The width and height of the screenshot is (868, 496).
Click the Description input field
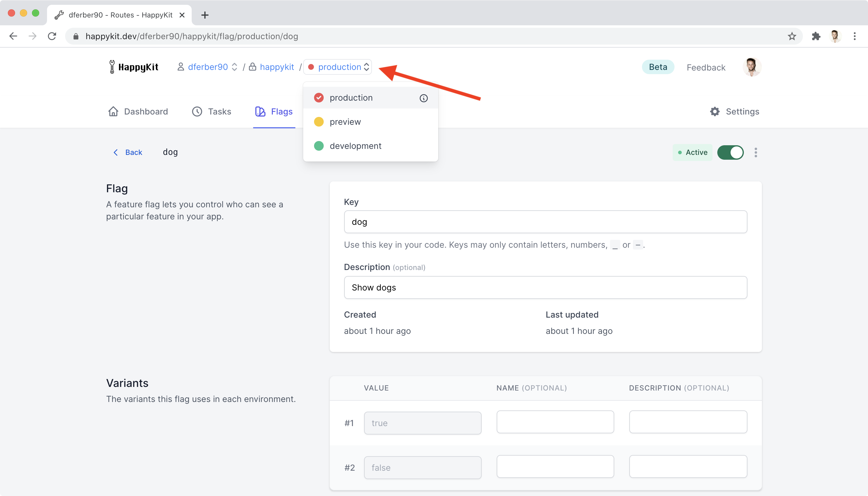(x=546, y=287)
